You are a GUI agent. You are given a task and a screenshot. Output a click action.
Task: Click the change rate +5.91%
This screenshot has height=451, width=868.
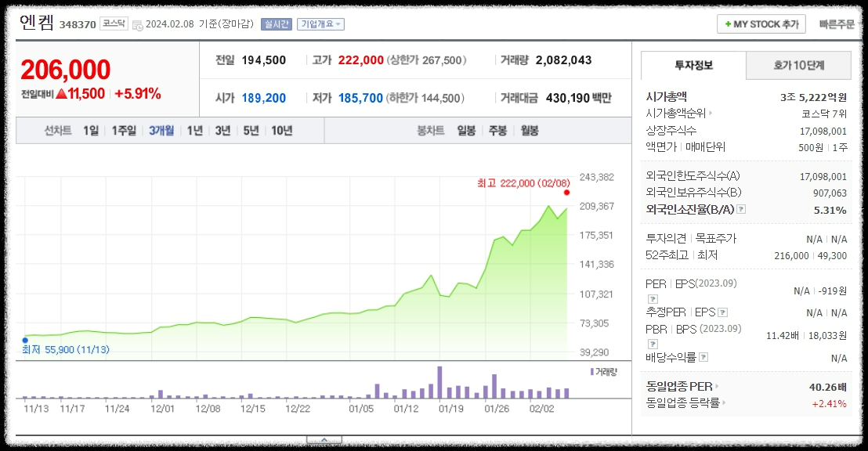pyautogui.click(x=138, y=93)
